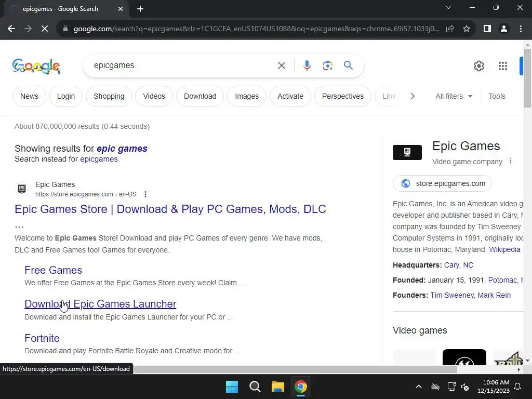Expand the All filters dropdown
This screenshot has height=399, width=532.
pos(454,96)
